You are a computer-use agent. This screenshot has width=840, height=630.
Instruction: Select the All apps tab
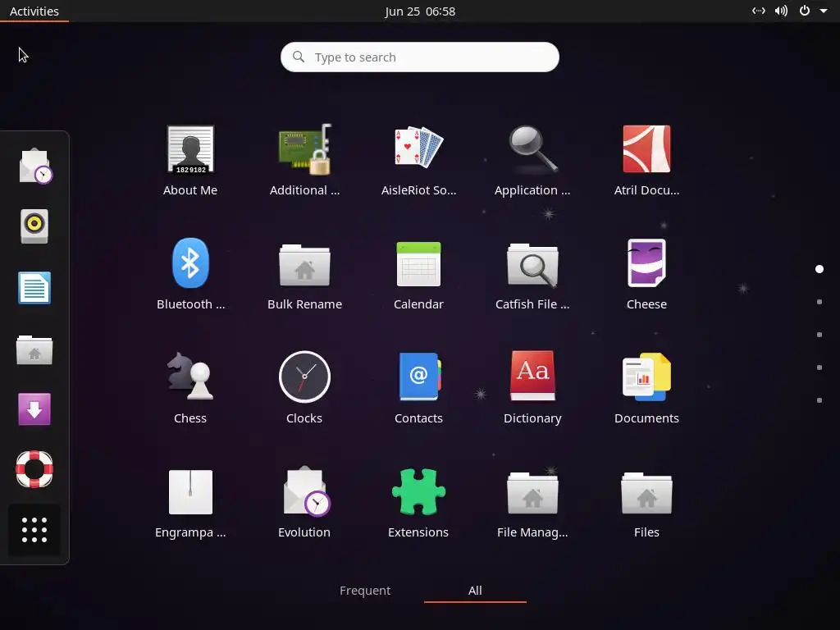coord(475,591)
